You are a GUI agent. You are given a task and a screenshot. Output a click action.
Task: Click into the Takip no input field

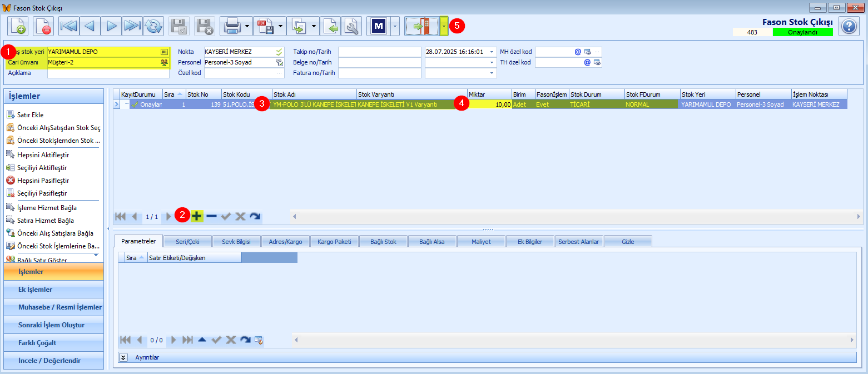[380, 52]
